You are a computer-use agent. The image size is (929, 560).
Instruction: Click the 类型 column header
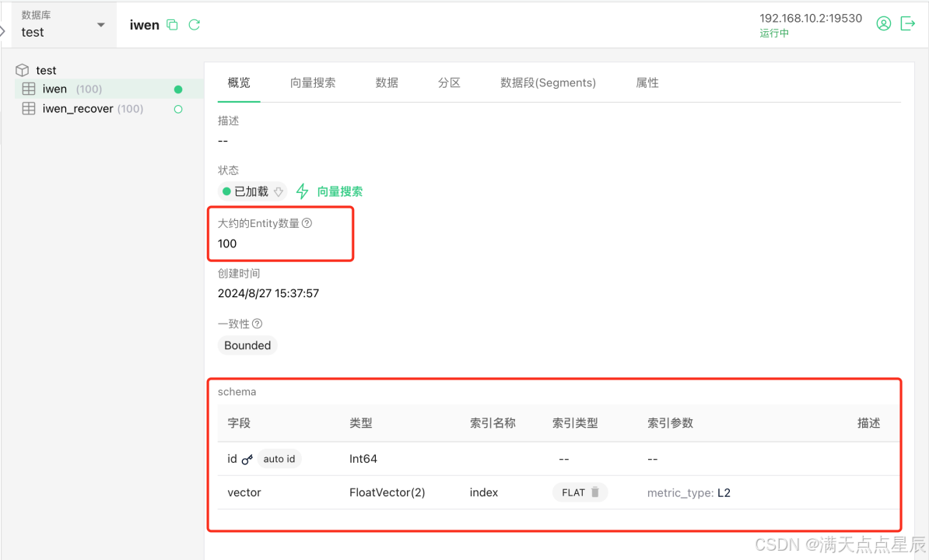361,423
